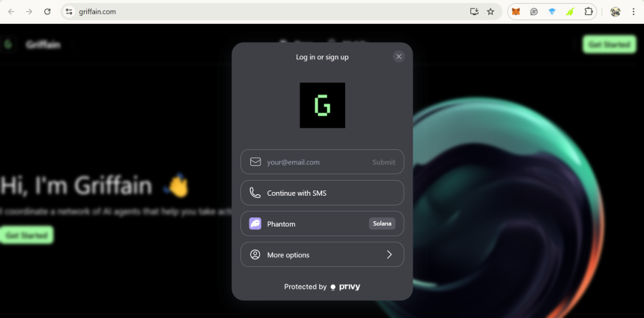
Task: Click the Solana badge
Action: click(x=382, y=223)
